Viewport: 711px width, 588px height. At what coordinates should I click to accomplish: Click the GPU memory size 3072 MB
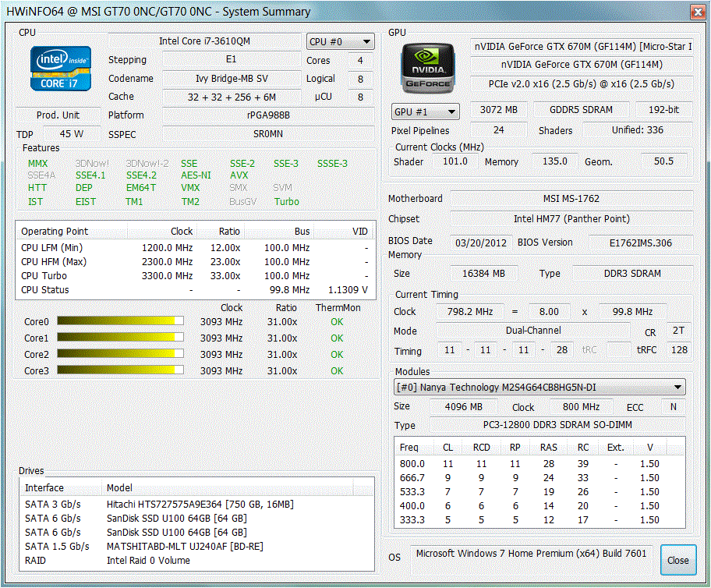point(499,110)
